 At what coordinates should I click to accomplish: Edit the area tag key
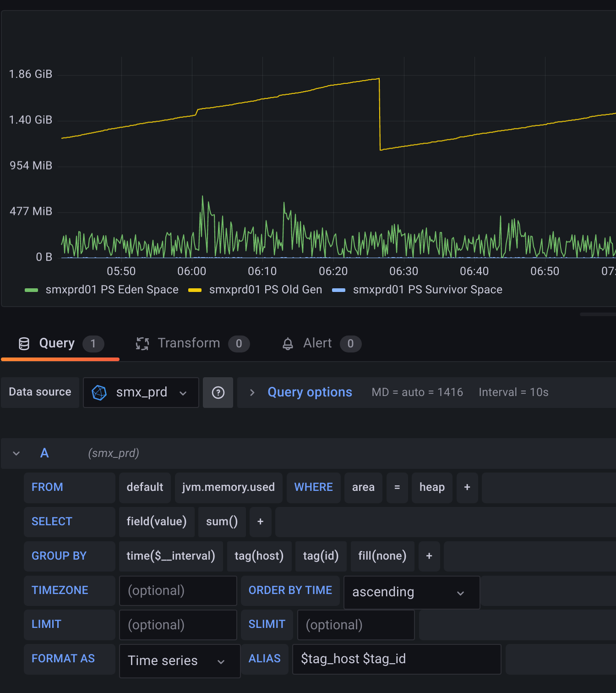tap(363, 487)
